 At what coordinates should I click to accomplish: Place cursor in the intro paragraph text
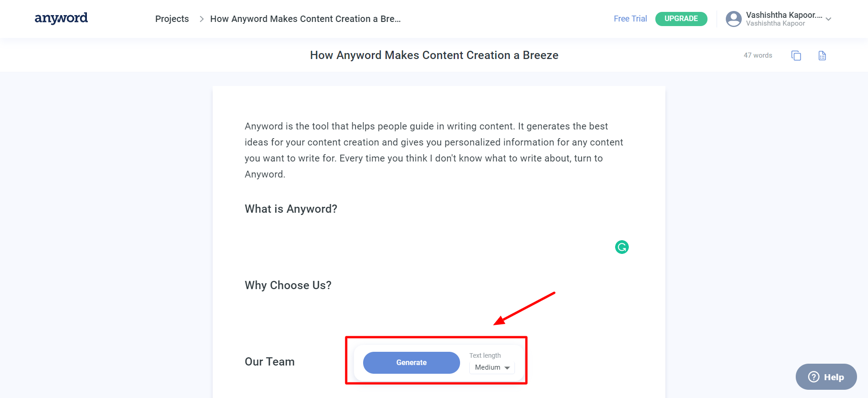click(434, 150)
